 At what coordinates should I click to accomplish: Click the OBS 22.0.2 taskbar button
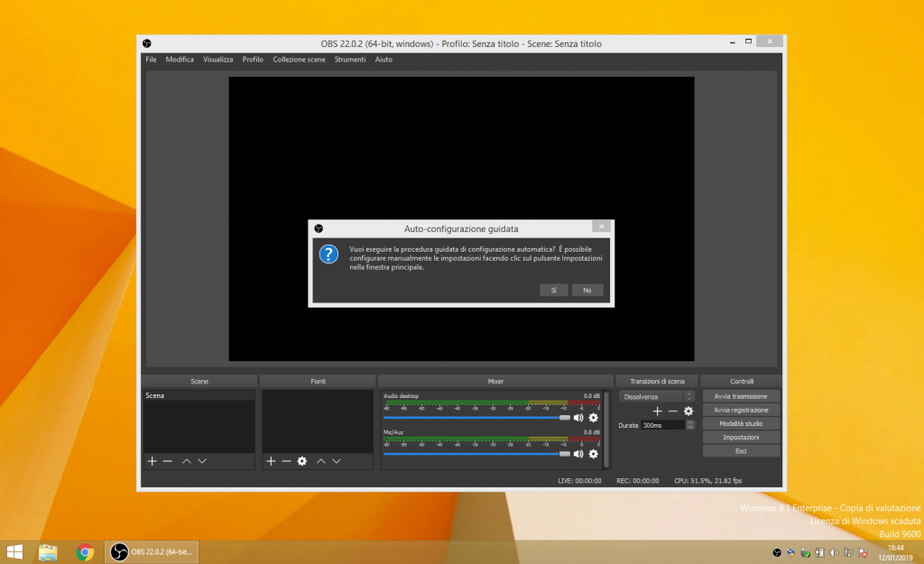coord(152,551)
